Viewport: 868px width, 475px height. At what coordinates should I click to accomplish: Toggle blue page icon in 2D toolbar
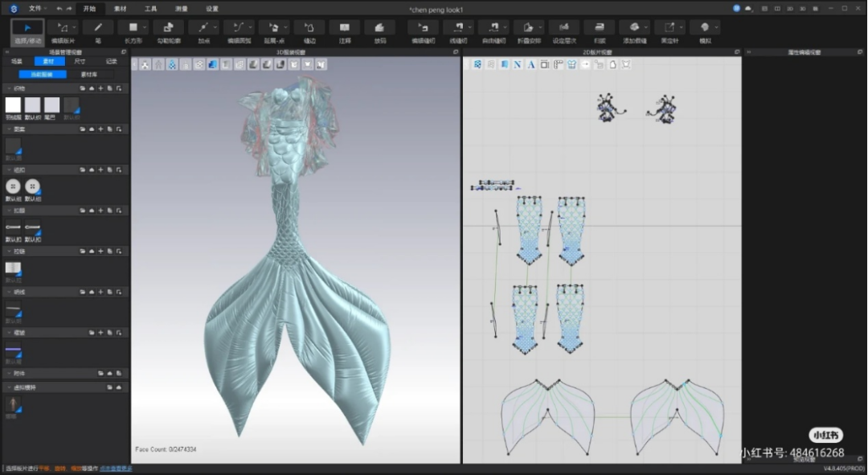pyautogui.click(x=504, y=64)
